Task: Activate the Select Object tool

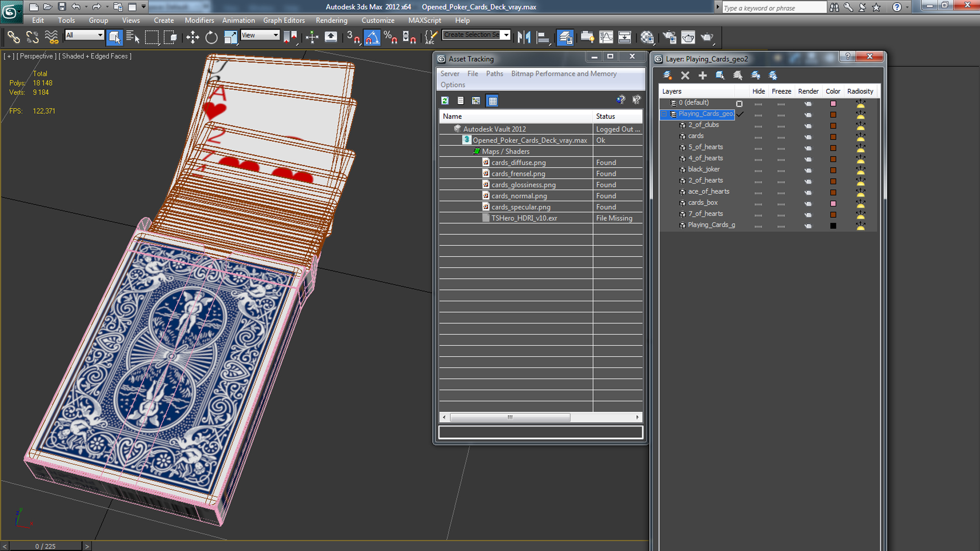Action: [114, 37]
